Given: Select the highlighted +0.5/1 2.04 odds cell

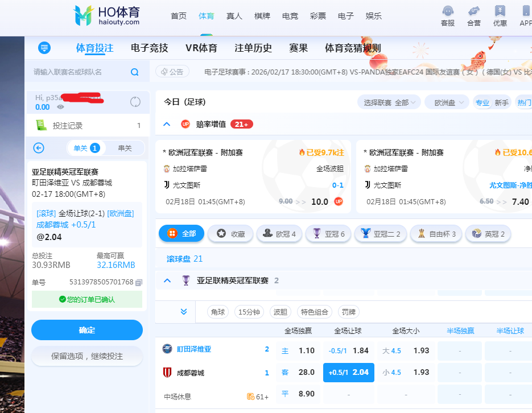Looking at the screenshot, I should pyautogui.click(x=348, y=373).
